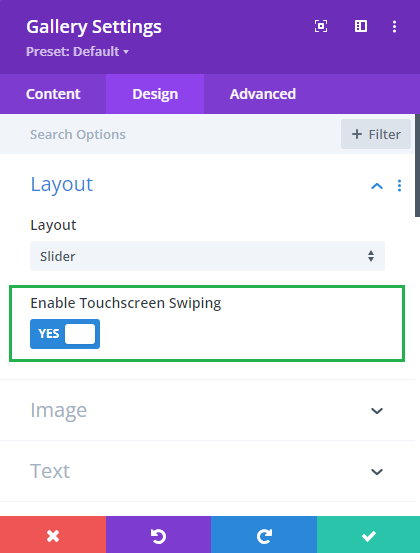The height and width of the screenshot is (553, 420).
Task: Collapse the Layout section chevron
Action: (377, 186)
